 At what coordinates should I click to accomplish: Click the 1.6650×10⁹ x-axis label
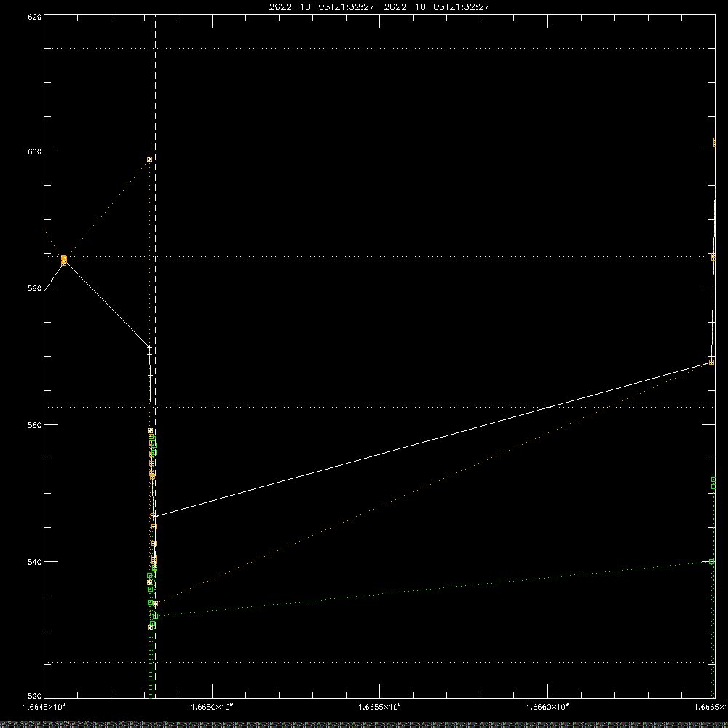pyautogui.click(x=212, y=707)
